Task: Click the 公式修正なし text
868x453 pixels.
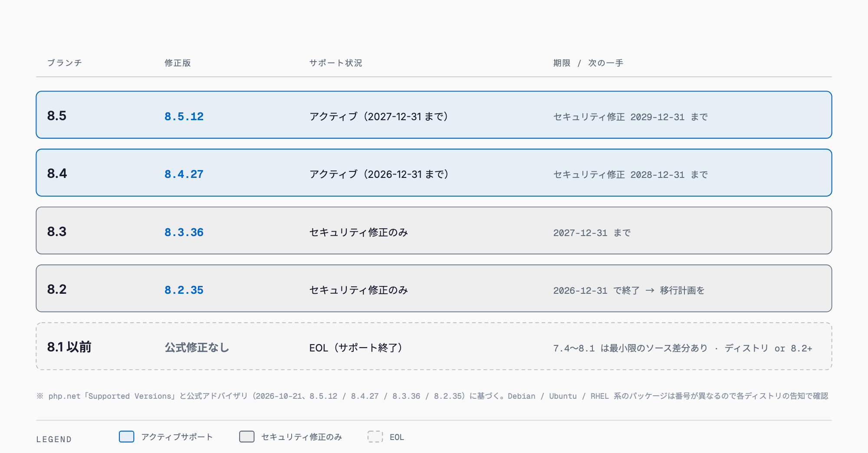Action: pos(197,348)
